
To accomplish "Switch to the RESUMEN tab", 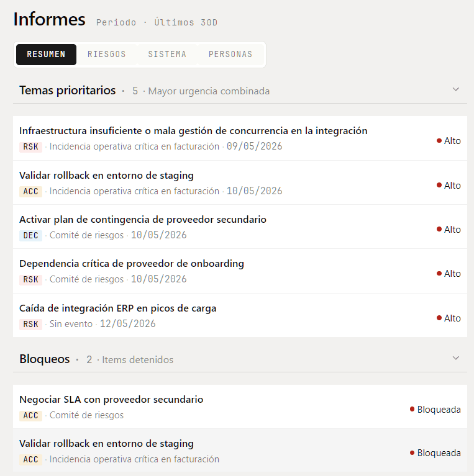I will click(46, 55).
